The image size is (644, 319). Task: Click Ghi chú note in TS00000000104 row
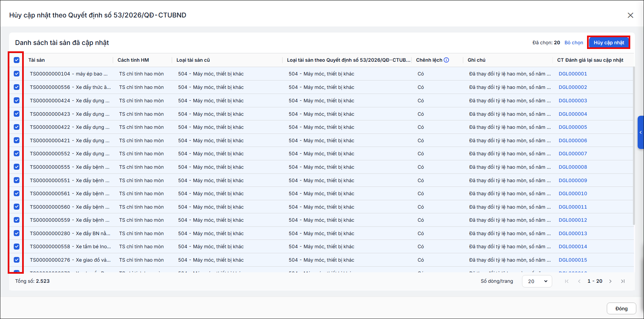point(510,74)
